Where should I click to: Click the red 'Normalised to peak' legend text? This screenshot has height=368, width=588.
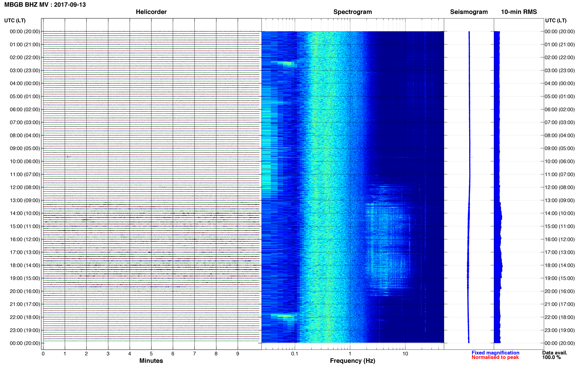point(495,357)
